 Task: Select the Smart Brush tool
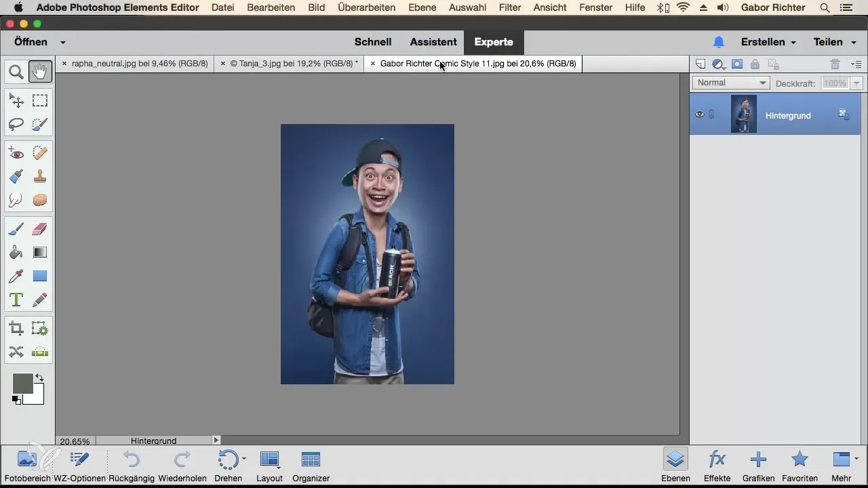point(16,177)
